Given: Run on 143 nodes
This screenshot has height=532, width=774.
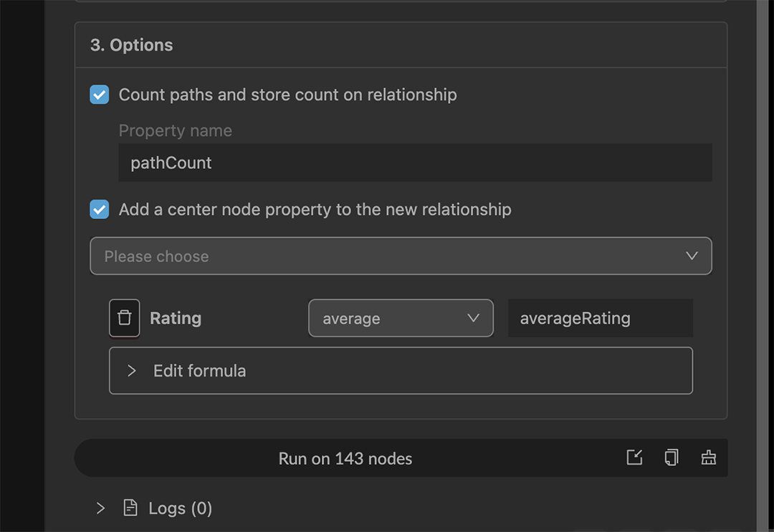Looking at the screenshot, I should [345, 458].
